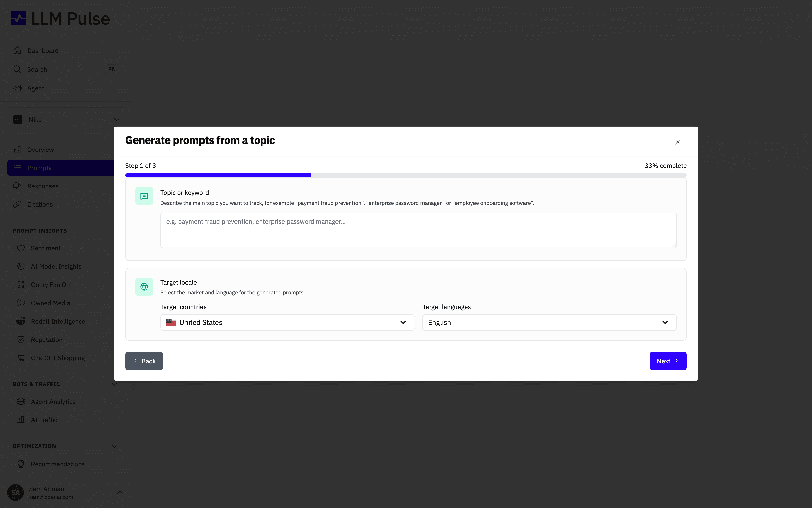Click the LLM Pulse logo icon
The image size is (812, 508).
(19, 19)
